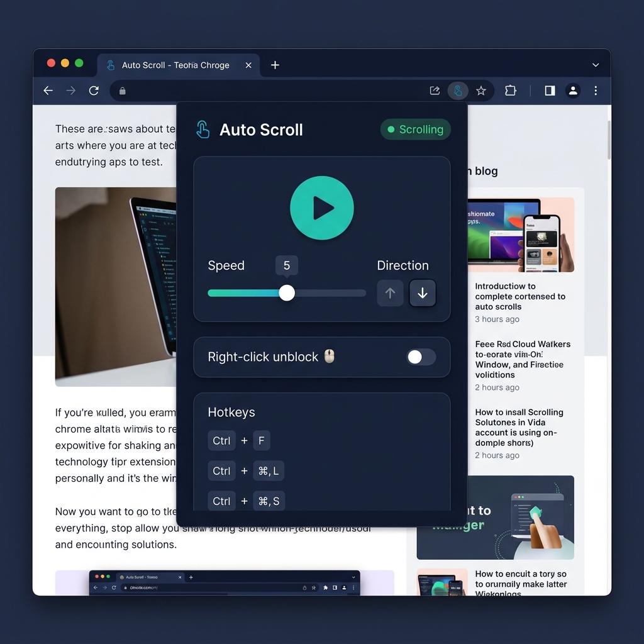Viewport: 644px width, 644px height.
Task: Open the split-view sidebar icon
Action: click(x=549, y=91)
